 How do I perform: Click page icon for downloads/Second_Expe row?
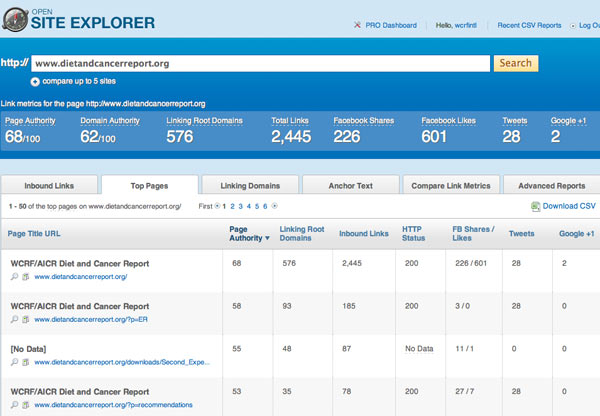(26, 362)
